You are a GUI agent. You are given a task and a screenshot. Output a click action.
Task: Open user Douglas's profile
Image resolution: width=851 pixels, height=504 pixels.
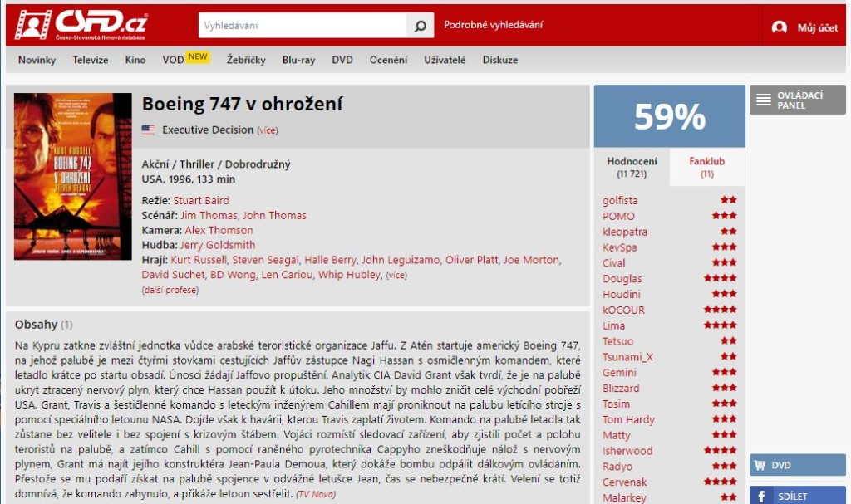point(622,279)
